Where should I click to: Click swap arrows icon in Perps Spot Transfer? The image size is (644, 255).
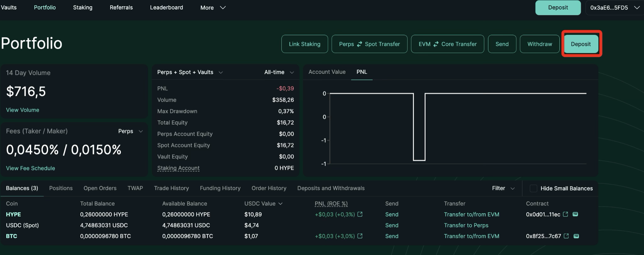[x=359, y=44]
